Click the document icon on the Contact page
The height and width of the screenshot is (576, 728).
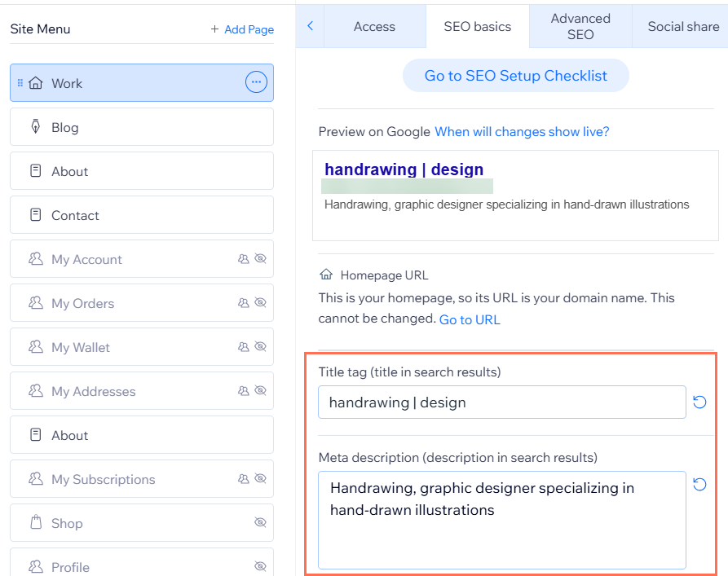pos(35,214)
